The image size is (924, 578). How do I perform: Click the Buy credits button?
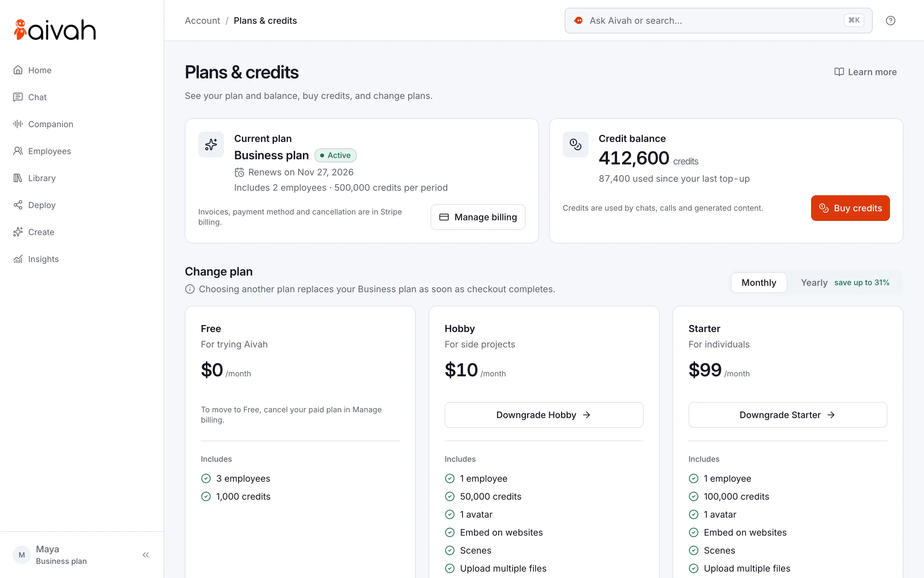[x=850, y=208]
